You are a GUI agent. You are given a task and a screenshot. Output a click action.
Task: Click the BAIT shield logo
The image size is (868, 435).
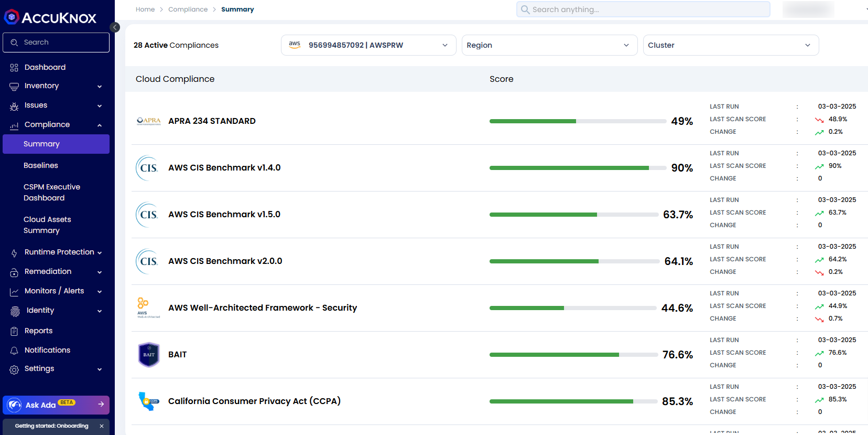[149, 355]
